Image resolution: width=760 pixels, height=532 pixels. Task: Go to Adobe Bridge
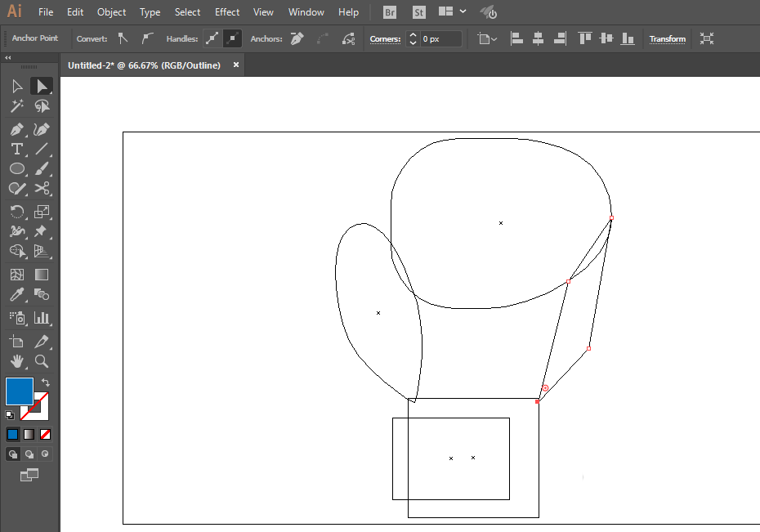389,12
